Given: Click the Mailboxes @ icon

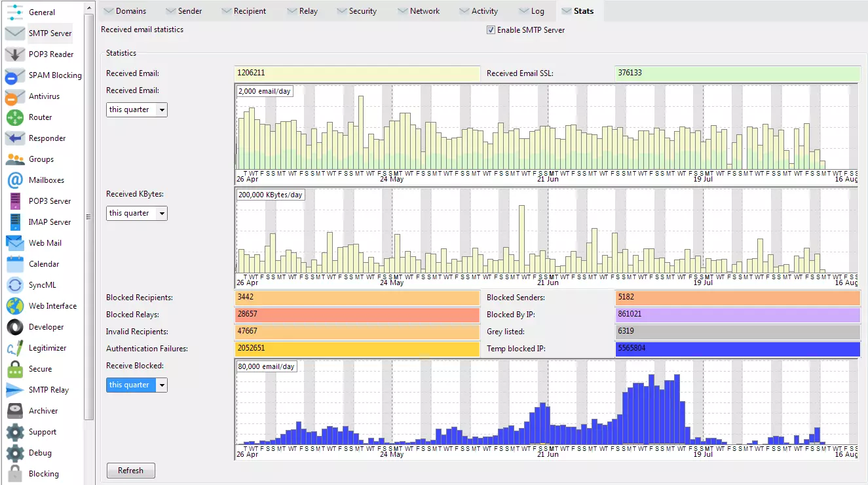Looking at the screenshot, I should tap(14, 180).
